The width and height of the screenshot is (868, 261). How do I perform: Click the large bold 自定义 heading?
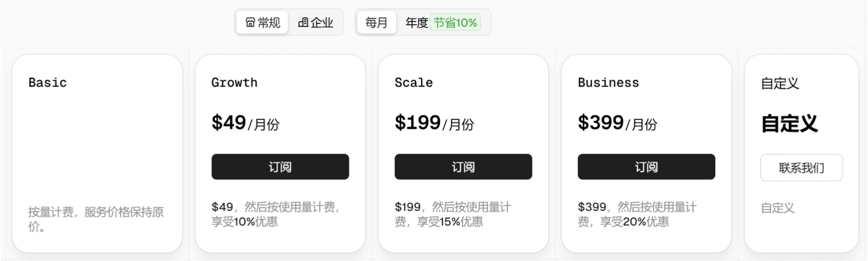[x=789, y=124]
